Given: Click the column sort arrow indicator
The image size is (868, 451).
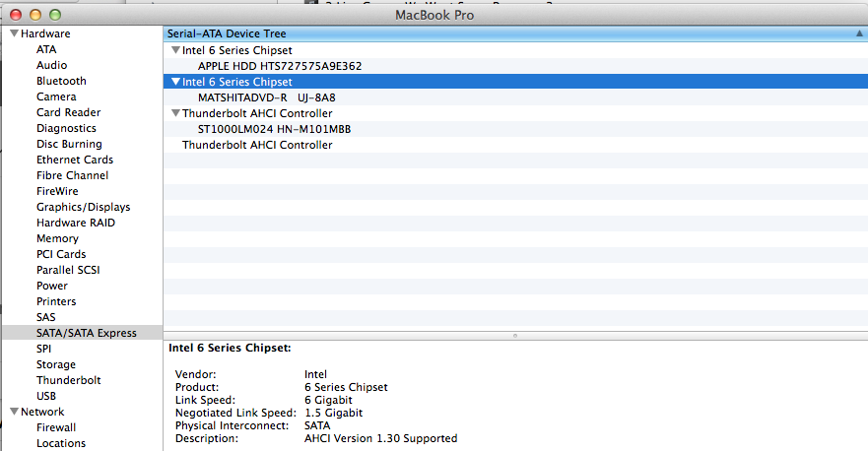Looking at the screenshot, I should tap(860, 33).
